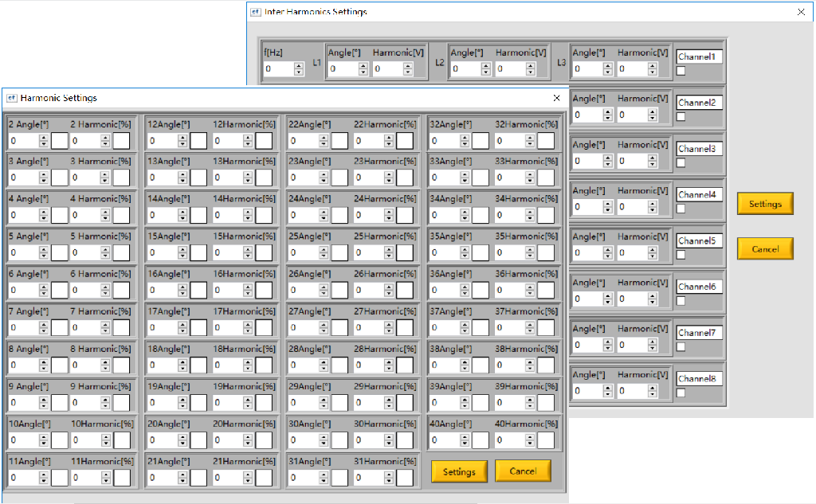Click the 10Angle[°] input field
Image resolution: width=816 pixels, height=504 pixels.
[x=23, y=440]
